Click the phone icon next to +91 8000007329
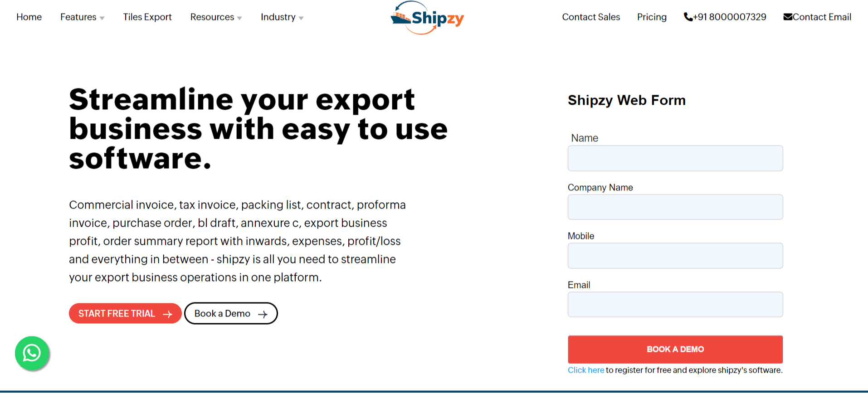The height and width of the screenshot is (394, 868). click(x=688, y=17)
